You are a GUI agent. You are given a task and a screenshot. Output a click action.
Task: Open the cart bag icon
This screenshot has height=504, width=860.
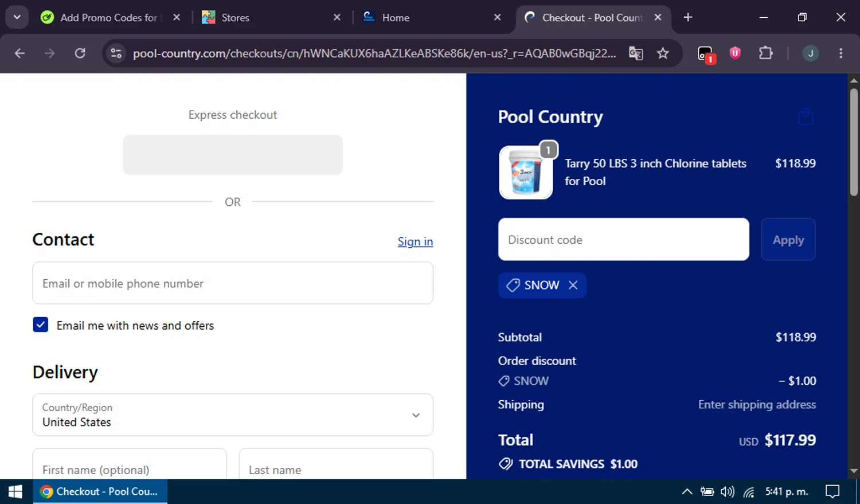pyautogui.click(x=806, y=116)
